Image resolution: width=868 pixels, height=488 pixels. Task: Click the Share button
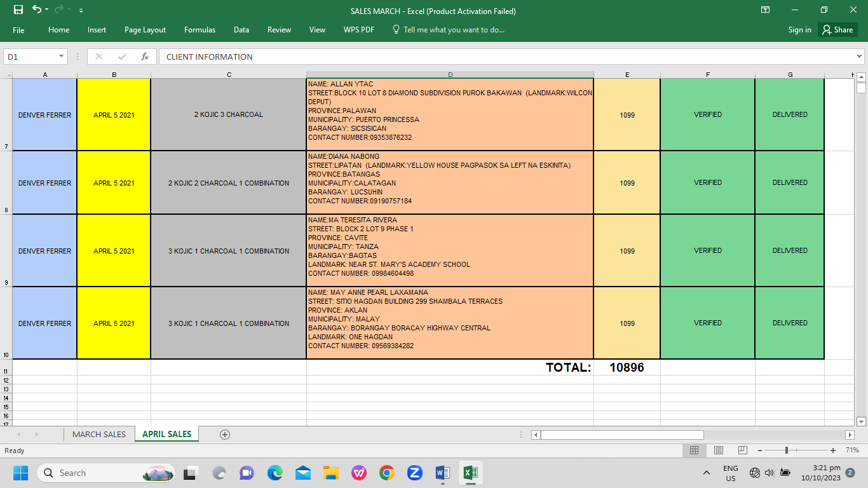pyautogui.click(x=837, y=30)
